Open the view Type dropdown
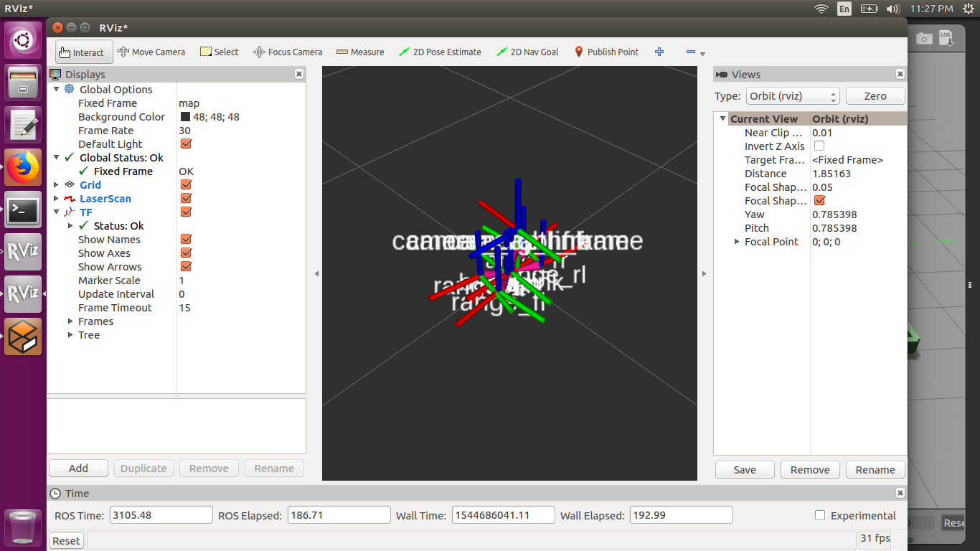The width and height of the screenshot is (980, 551). [x=792, y=96]
